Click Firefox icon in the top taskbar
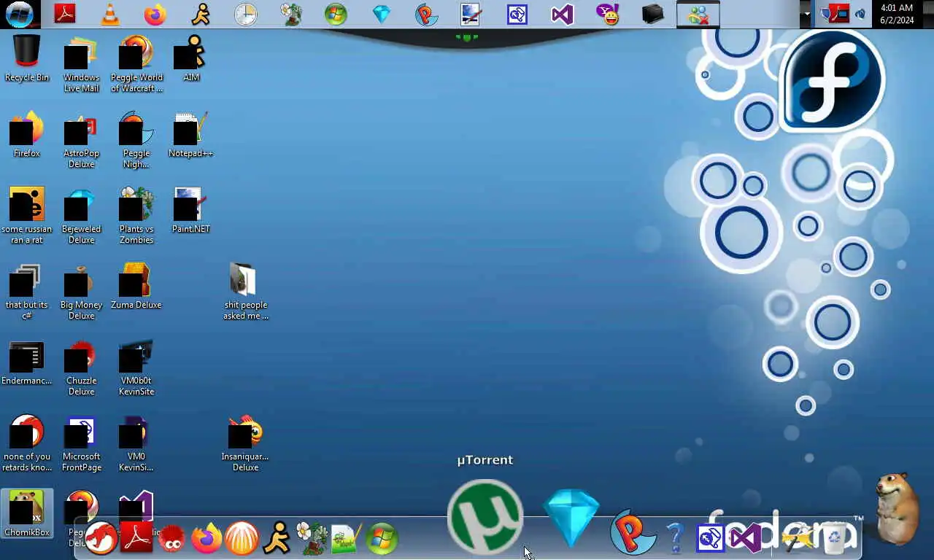The image size is (934, 560). tap(155, 14)
